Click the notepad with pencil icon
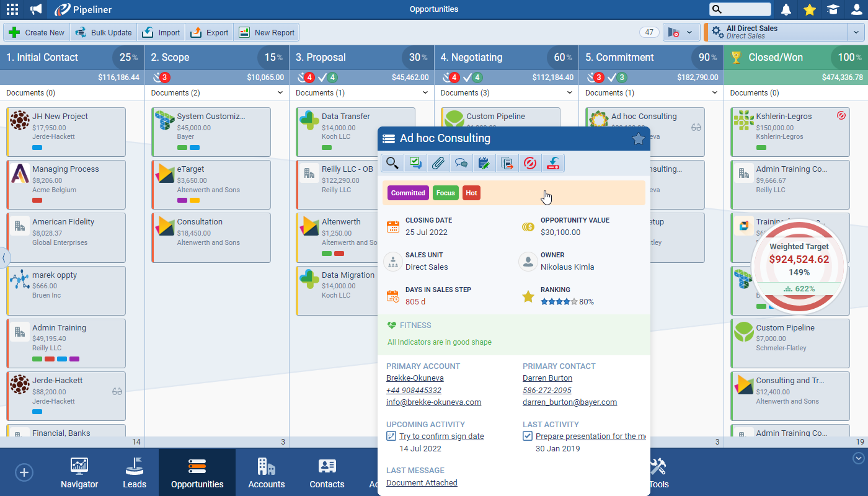This screenshot has height=496, width=868. point(484,163)
